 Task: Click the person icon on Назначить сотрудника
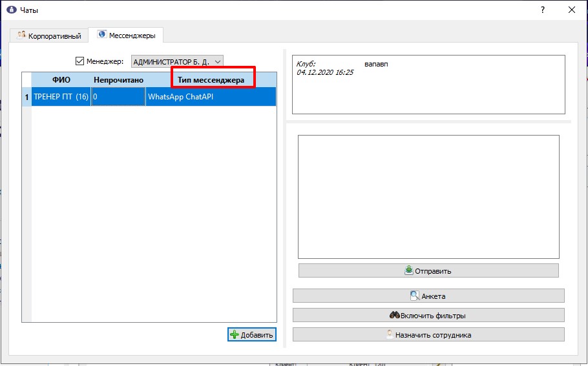[x=390, y=334]
